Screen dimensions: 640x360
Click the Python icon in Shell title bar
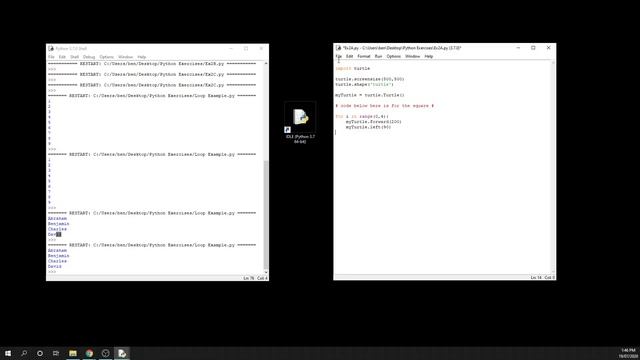coord(51,49)
